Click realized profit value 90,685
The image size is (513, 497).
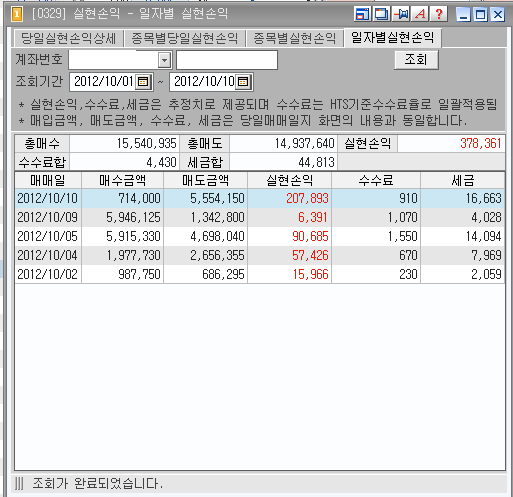(x=310, y=236)
